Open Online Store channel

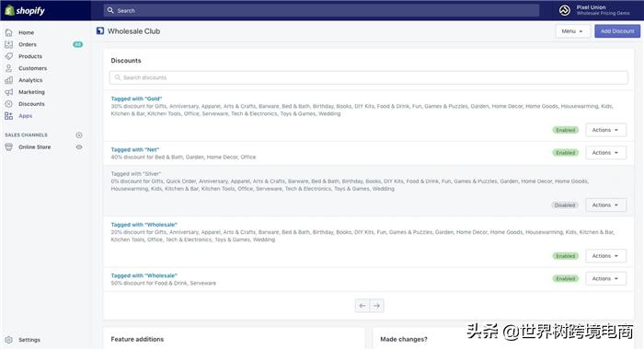click(x=35, y=146)
